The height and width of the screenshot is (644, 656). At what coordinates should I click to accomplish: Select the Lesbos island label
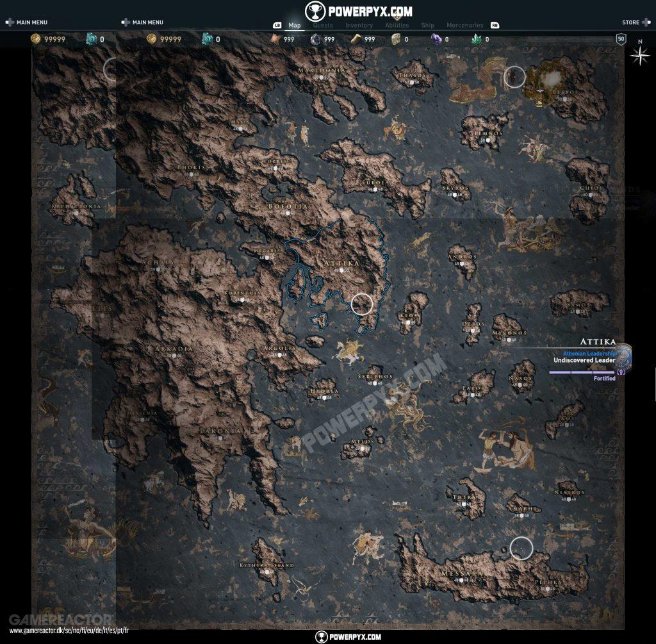point(565,92)
